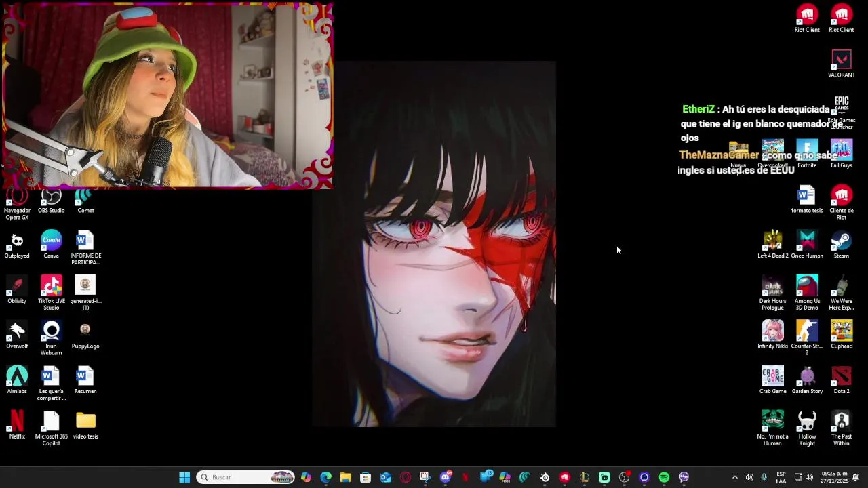This screenshot has width=868, height=488.
Task: Launch Epic Games Launcher shortcut
Action: click(841, 112)
